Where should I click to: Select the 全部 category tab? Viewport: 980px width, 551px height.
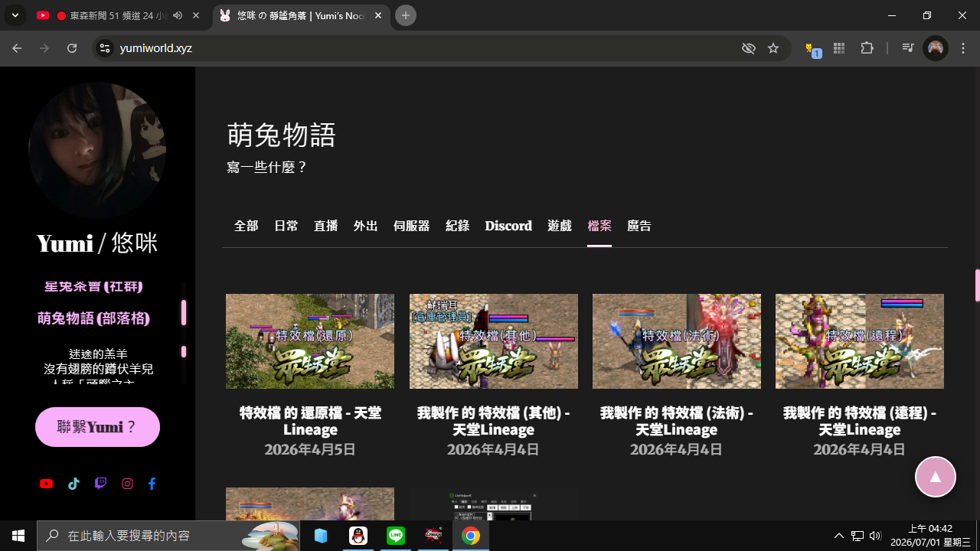(246, 226)
